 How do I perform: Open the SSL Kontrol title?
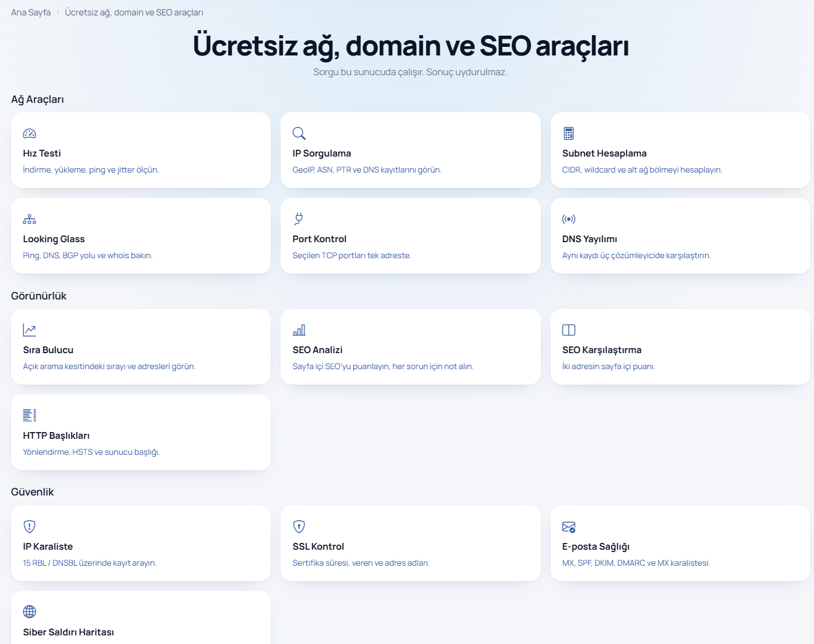(318, 547)
